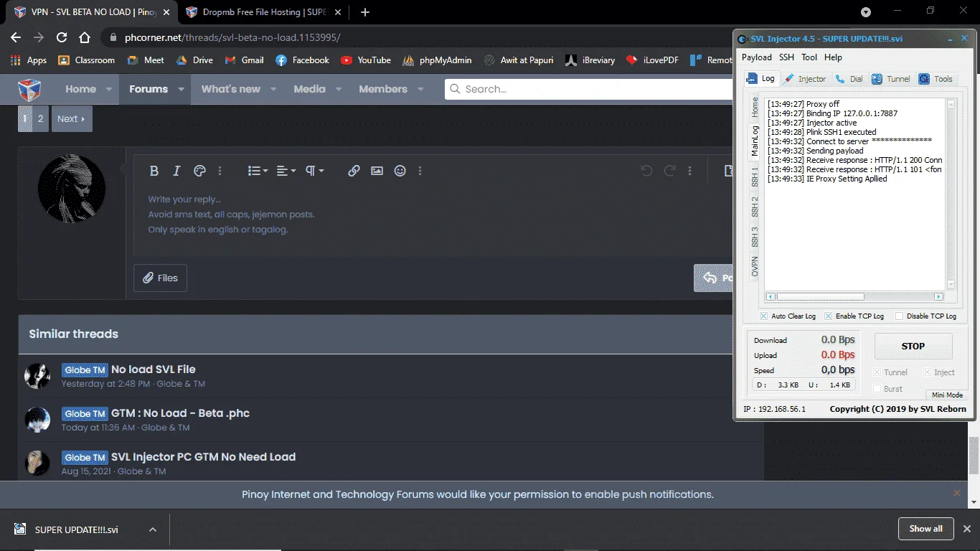Open download options for SUPER UPDATE!!!.svi
The height and width of the screenshot is (551, 980).
153,529
